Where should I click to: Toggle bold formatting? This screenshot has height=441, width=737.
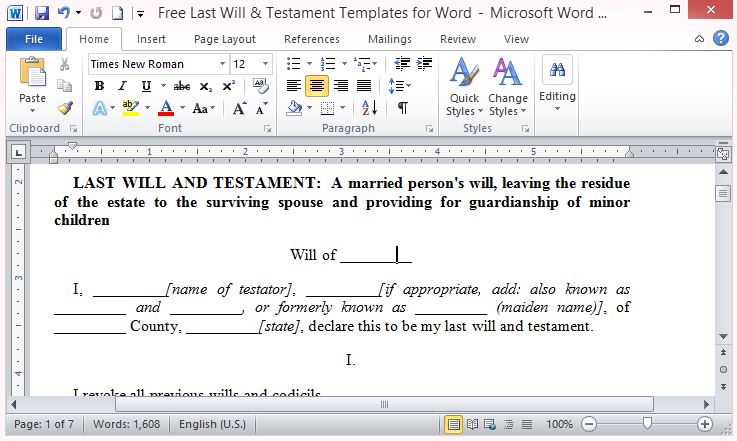[x=99, y=86]
